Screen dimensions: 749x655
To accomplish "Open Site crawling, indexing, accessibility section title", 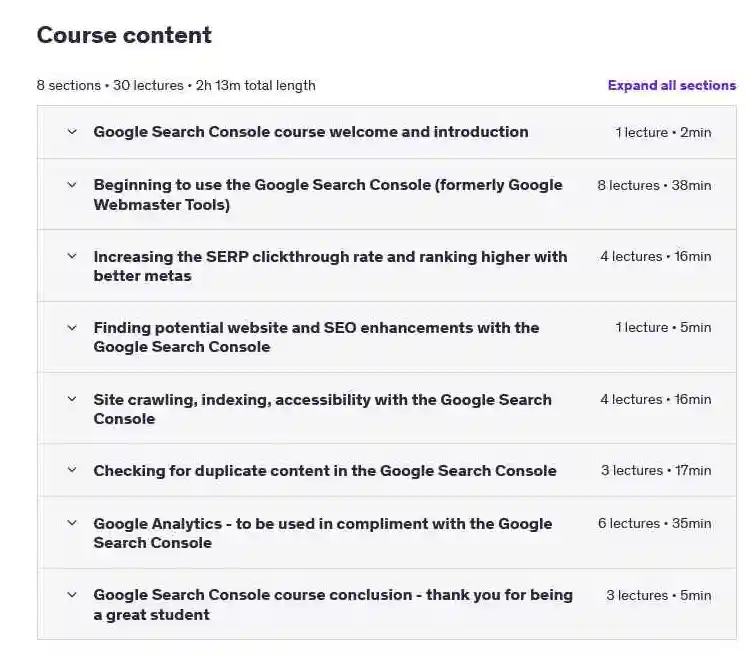I will tap(322, 409).
